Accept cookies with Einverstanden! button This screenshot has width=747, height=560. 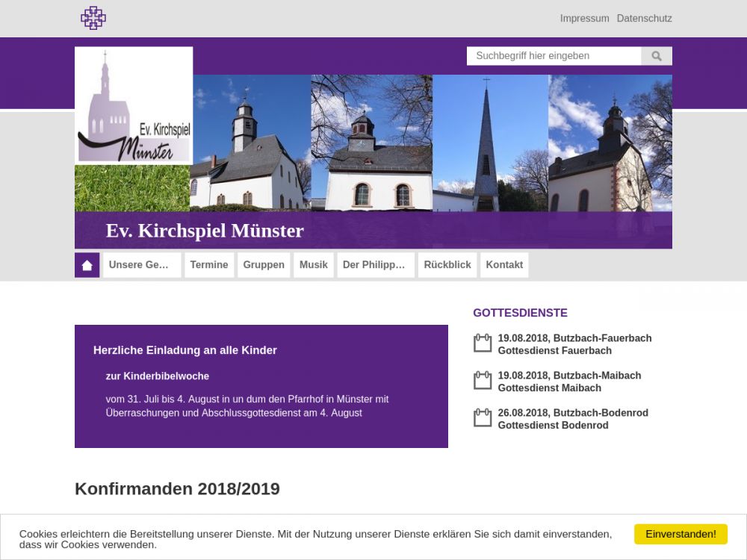[x=681, y=534]
